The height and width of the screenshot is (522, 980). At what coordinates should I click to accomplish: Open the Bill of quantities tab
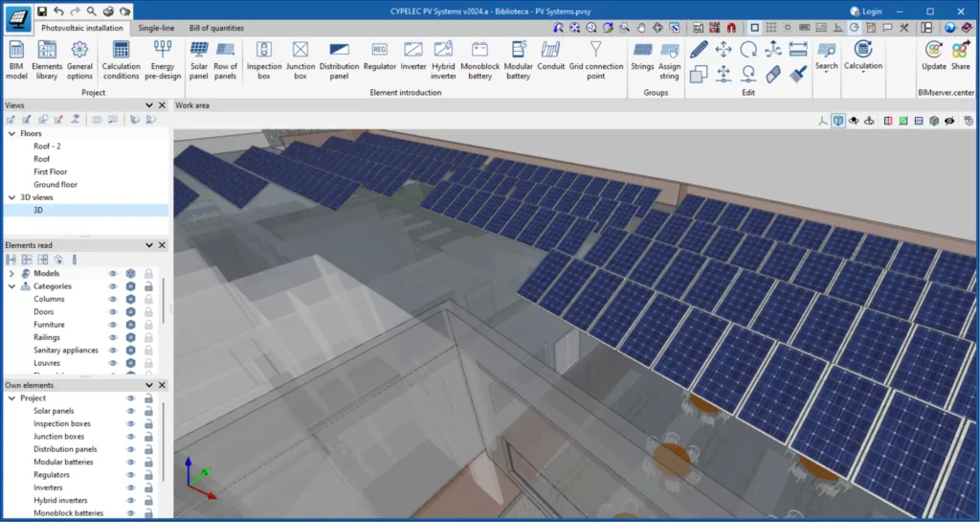(x=215, y=29)
